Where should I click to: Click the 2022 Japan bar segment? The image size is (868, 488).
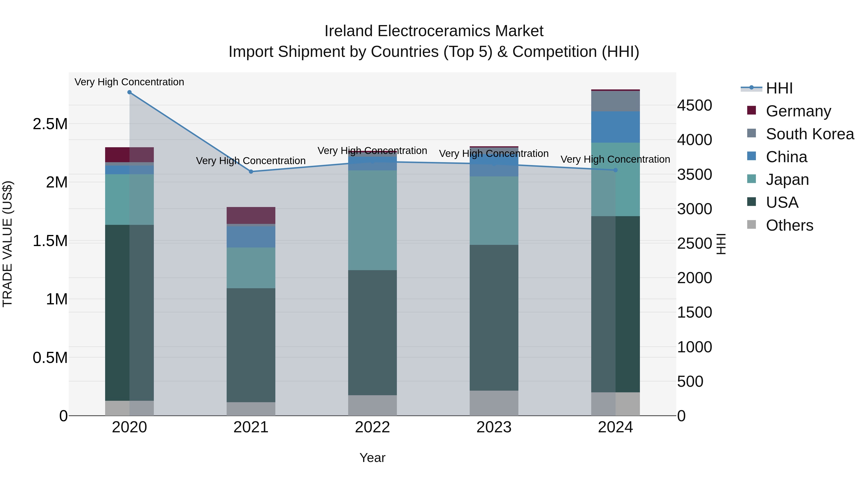[372, 220]
